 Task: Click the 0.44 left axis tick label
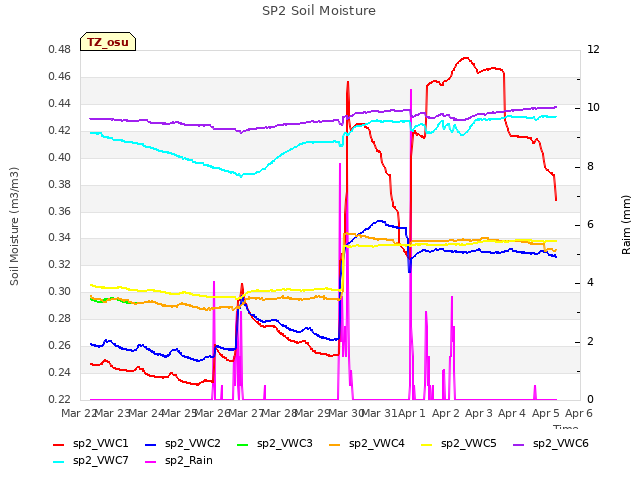coord(60,104)
